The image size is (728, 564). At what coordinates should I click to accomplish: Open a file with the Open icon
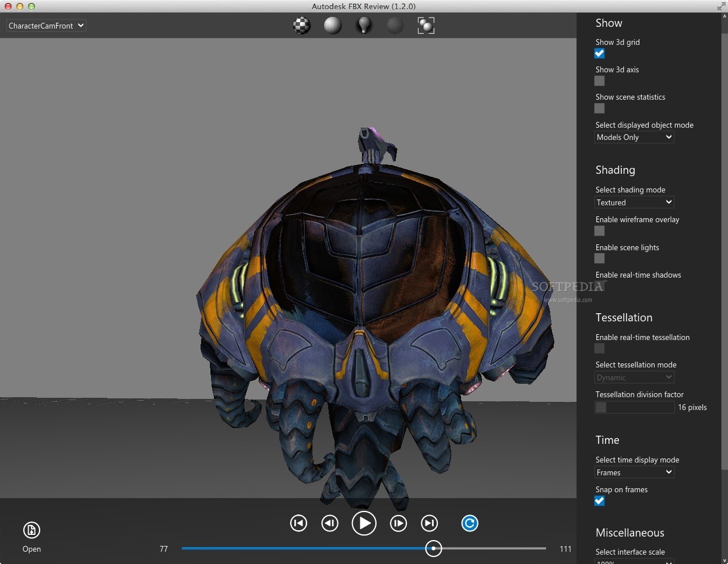pos(31,530)
